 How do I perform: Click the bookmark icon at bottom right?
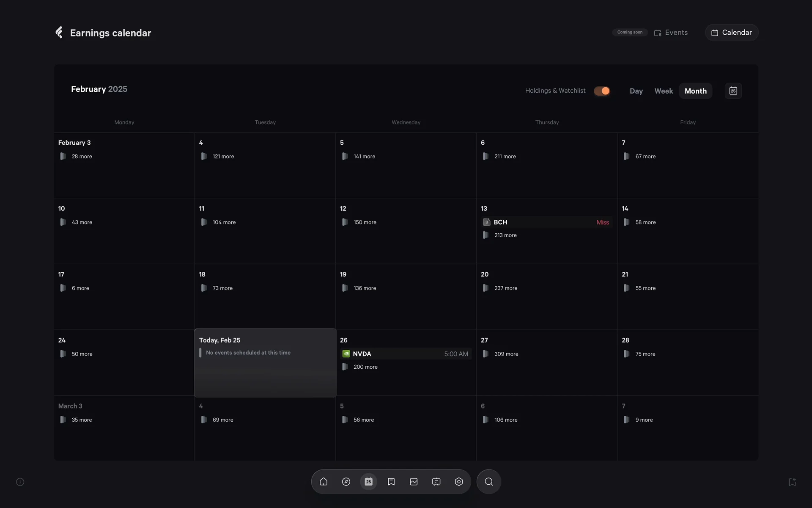(792, 482)
